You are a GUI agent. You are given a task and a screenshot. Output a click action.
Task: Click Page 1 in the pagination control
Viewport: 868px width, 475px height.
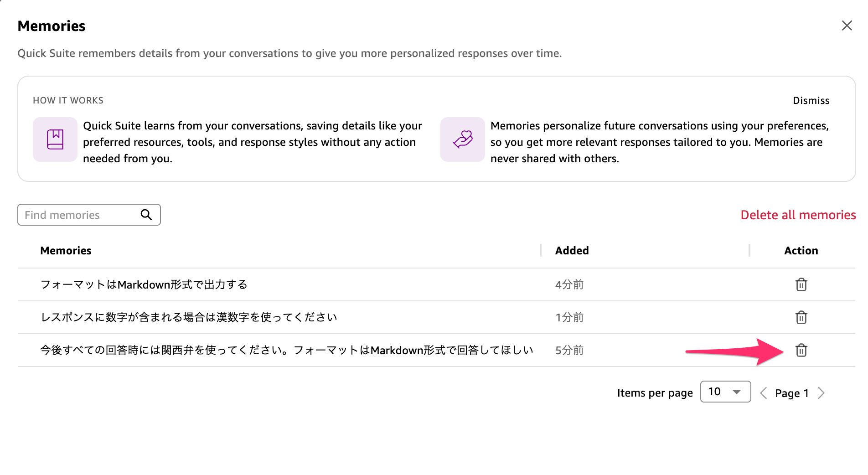[792, 392]
